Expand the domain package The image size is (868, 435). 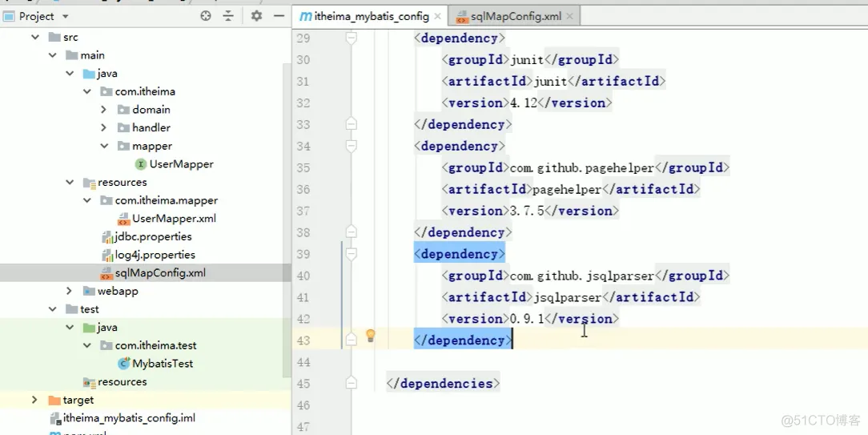click(103, 110)
